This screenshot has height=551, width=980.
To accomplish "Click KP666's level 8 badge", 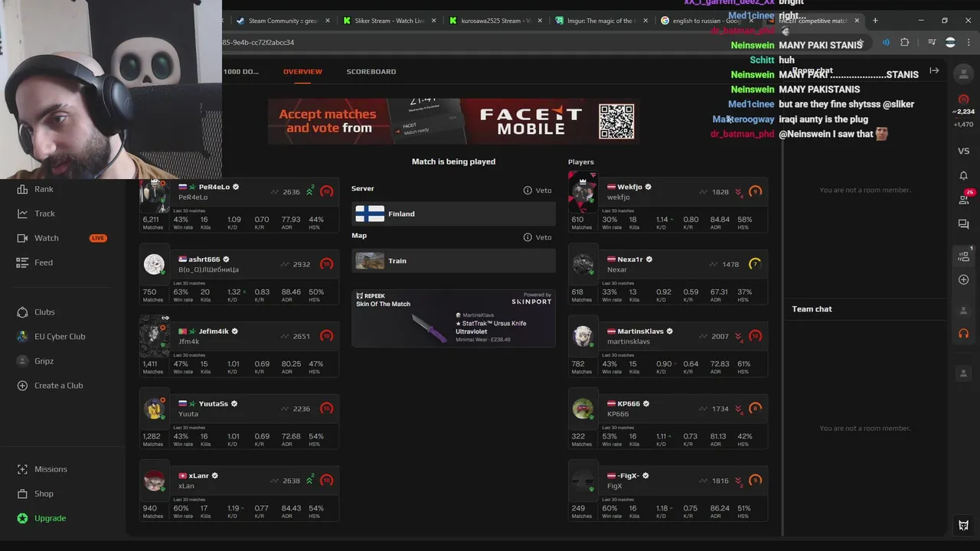I will (x=755, y=409).
